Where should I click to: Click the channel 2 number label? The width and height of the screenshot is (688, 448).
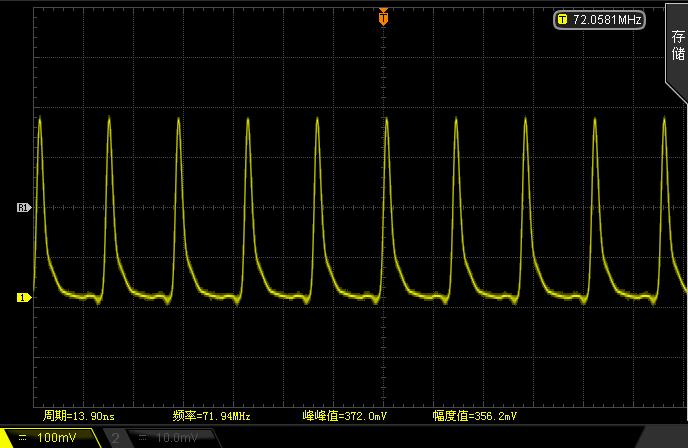click(x=115, y=438)
